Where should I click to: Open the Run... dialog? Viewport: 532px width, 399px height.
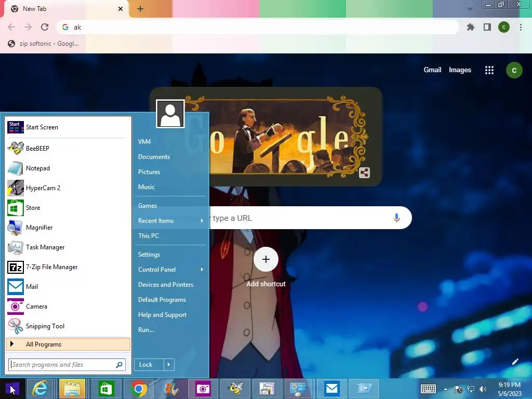[x=146, y=330]
